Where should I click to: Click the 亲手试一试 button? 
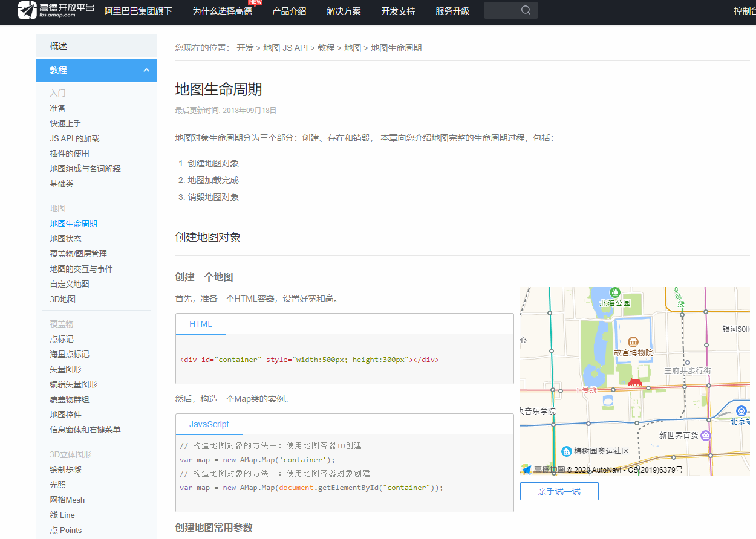pyautogui.click(x=559, y=491)
